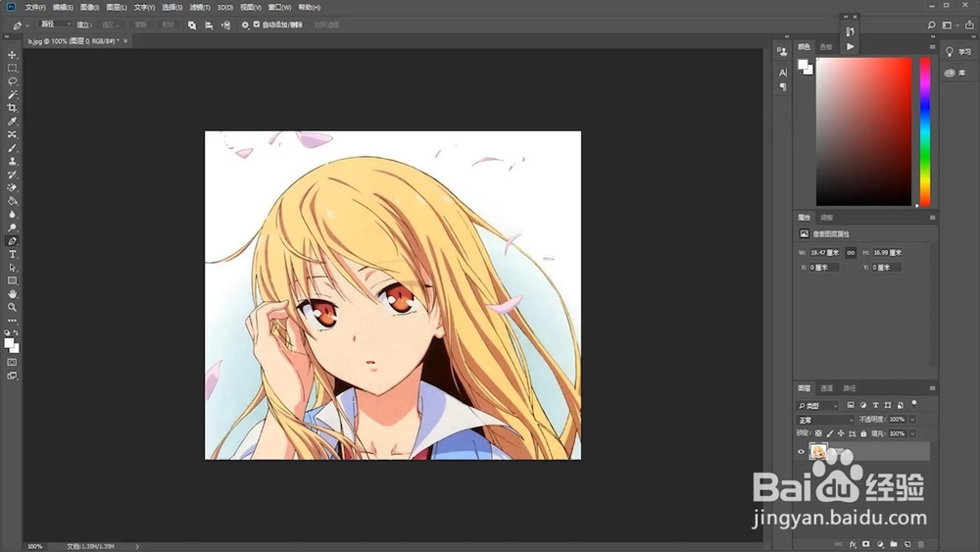Image resolution: width=980 pixels, height=552 pixels.
Task: Select the Horizontal Type tool
Action: [12, 255]
